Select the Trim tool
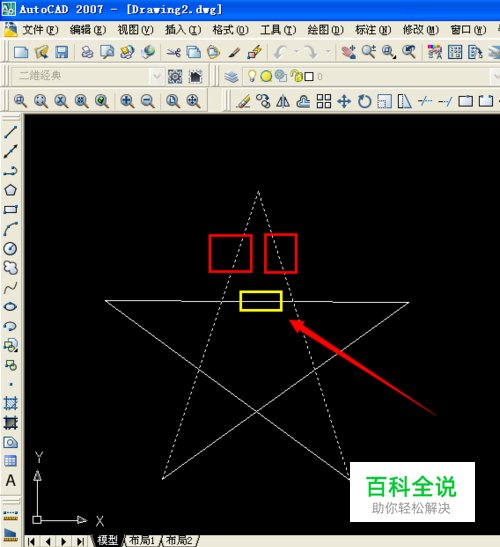500x547 pixels. pyautogui.click(x=425, y=102)
